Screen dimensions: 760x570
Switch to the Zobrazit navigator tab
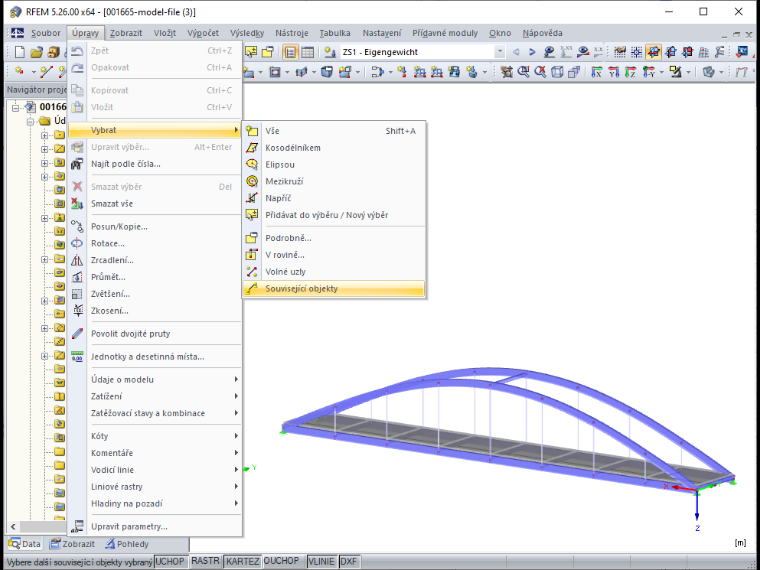(x=73, y=544)
